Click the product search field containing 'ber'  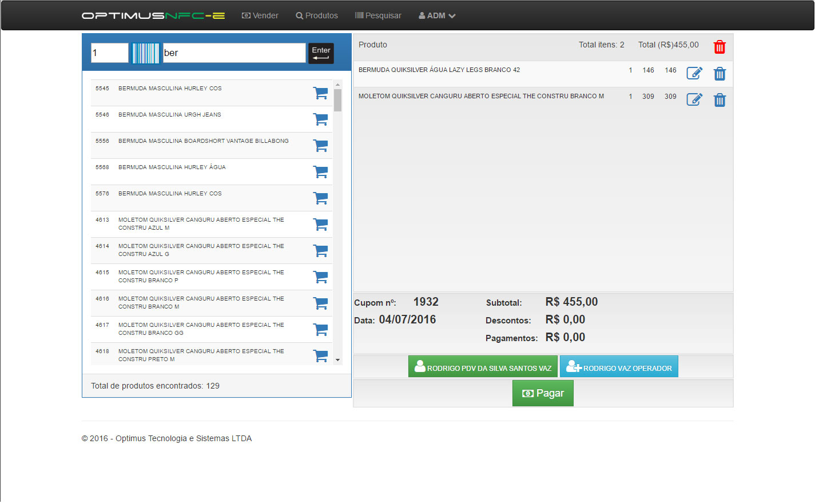click(x=234, y=53)
